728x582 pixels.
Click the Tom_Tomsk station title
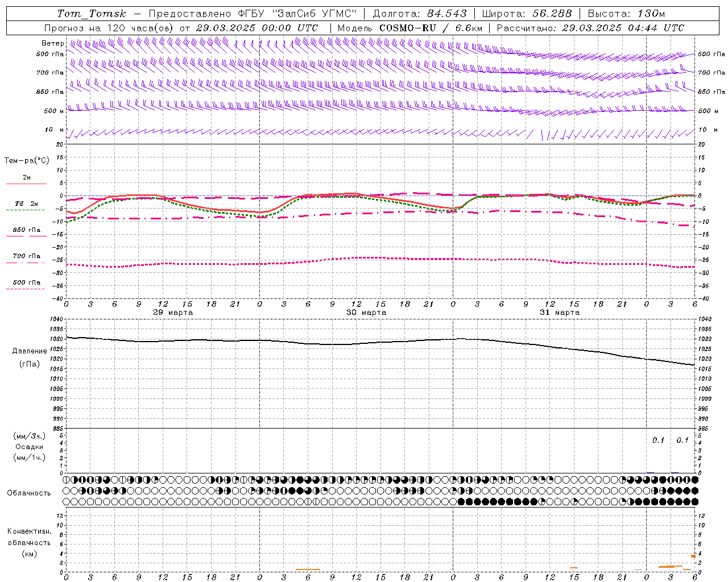(92, 14)
